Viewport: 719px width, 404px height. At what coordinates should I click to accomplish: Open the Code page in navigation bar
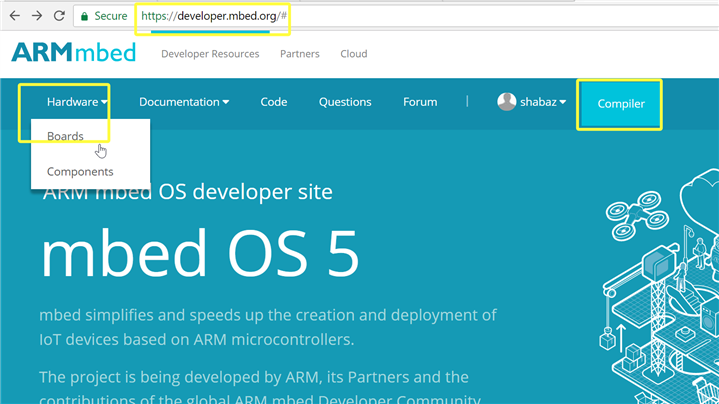pos(274,102)
